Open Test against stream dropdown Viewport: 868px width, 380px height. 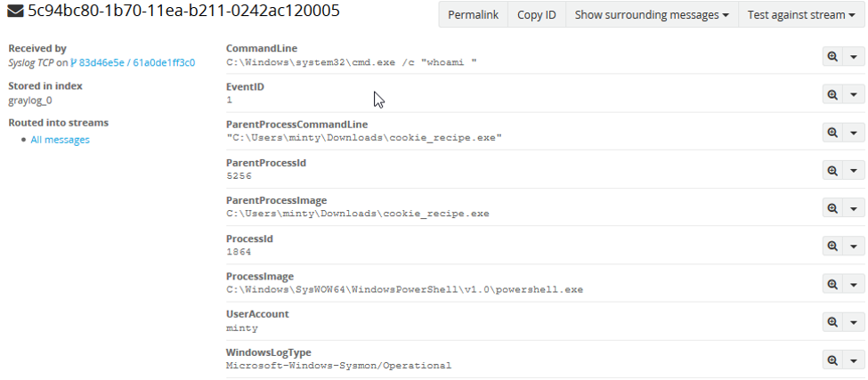pyautogui.click(x=802, y=15)
